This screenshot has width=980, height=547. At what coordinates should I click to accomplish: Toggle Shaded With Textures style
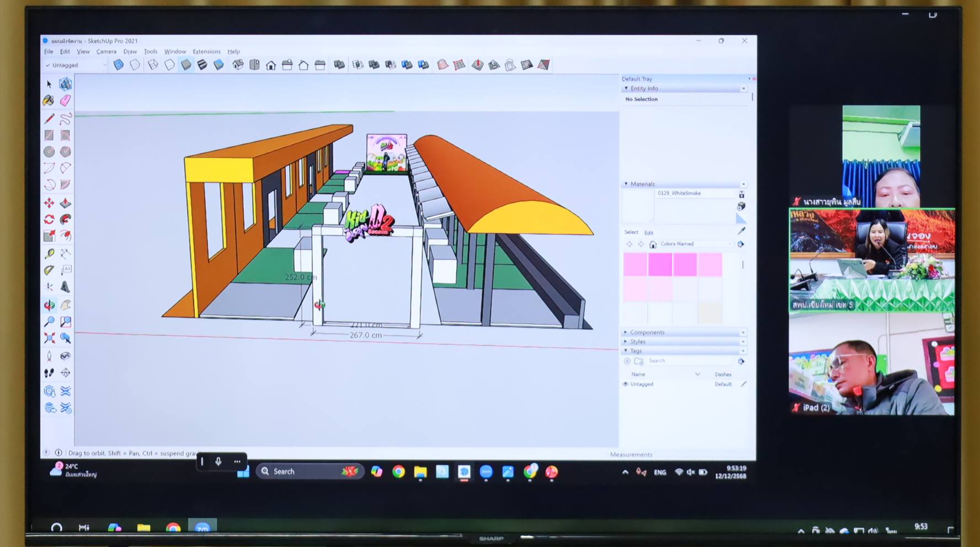tap(203, 65)
